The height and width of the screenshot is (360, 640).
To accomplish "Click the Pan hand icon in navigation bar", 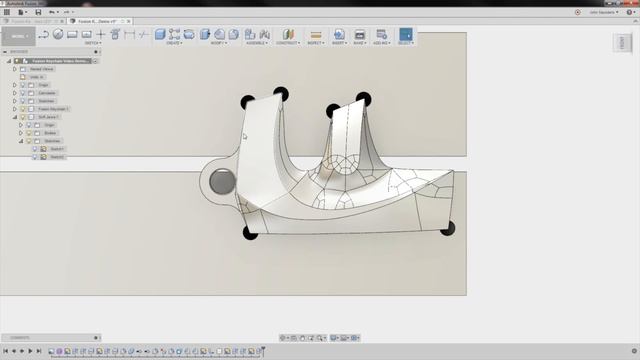I will (x=302, y=338).
